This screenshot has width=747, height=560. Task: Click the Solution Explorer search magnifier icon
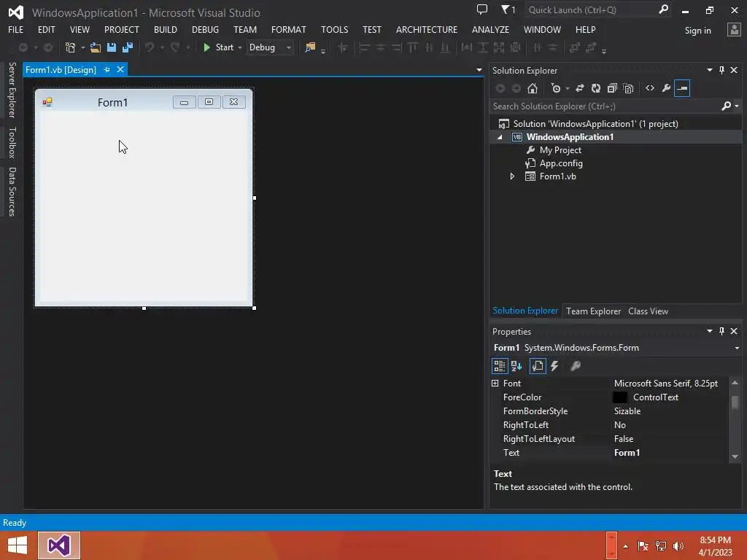coord(726,106)
